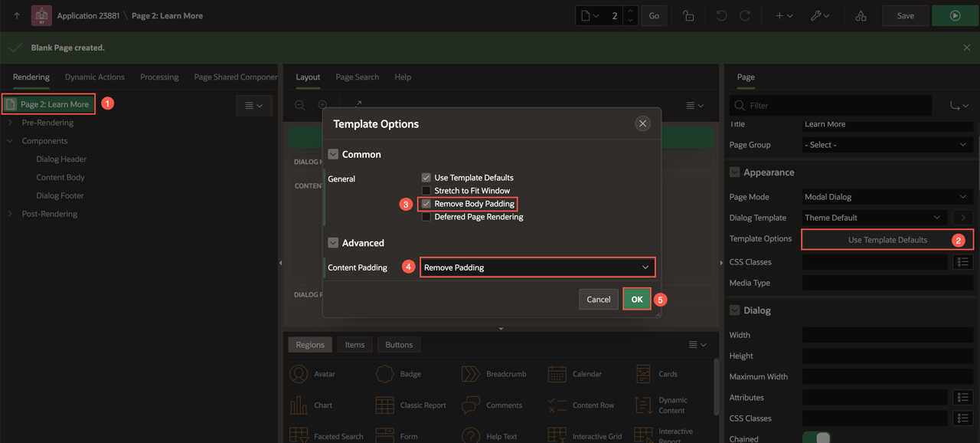980x443 pixels.
Task: Close the Template Options dialog
Action: tap(642, 123)
